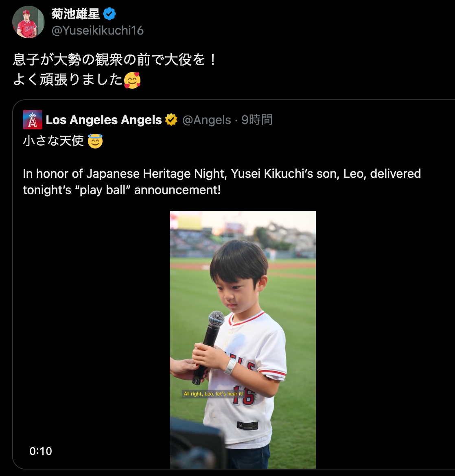Open the 菊池雄星 display name link
Screen dimensions: 455x476
tap(76, 14)
